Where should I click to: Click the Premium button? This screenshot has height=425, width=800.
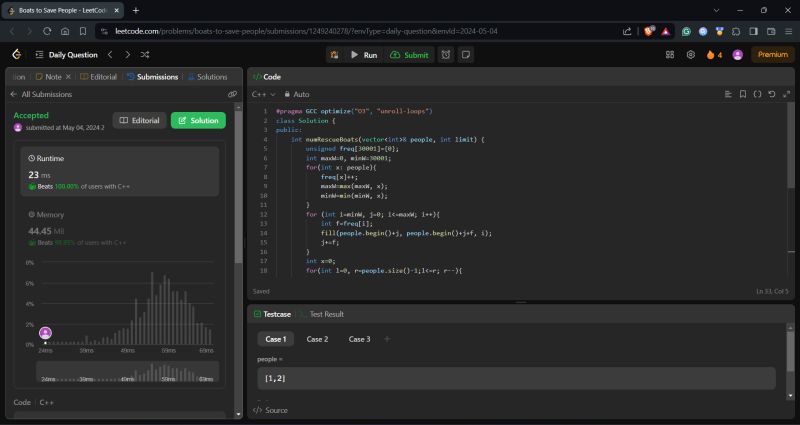click(x=772, y=54)
